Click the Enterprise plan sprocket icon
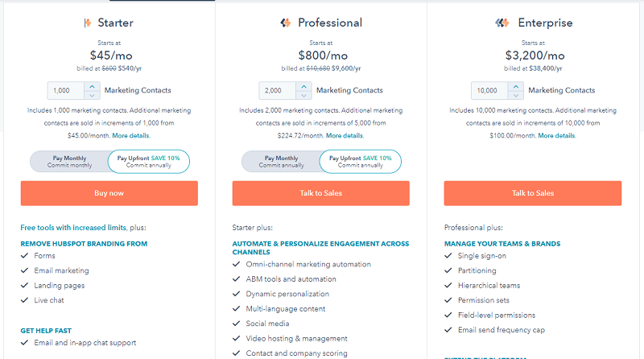The image size is (644, 359). coord(502,23)
